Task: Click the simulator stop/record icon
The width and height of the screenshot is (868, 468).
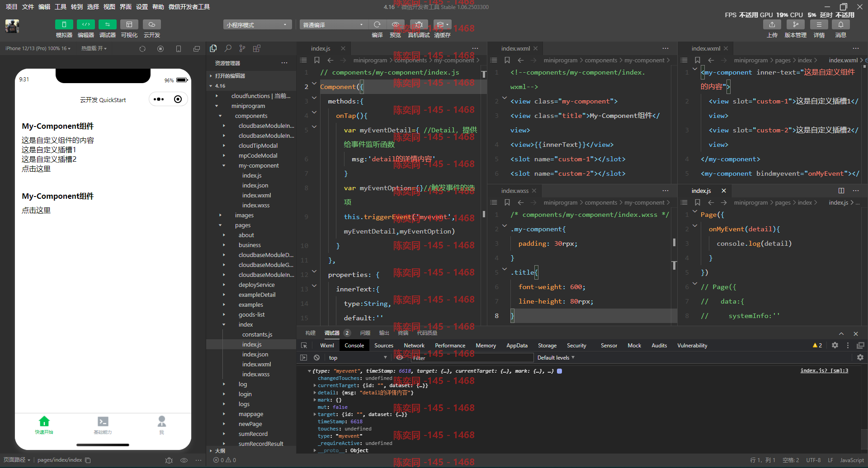Action: [160, 49]
